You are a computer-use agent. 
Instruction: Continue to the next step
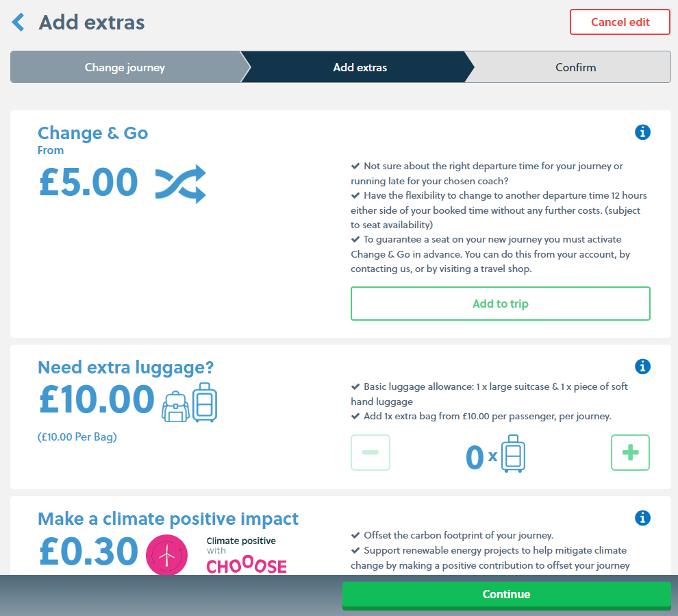coord(506,594)
